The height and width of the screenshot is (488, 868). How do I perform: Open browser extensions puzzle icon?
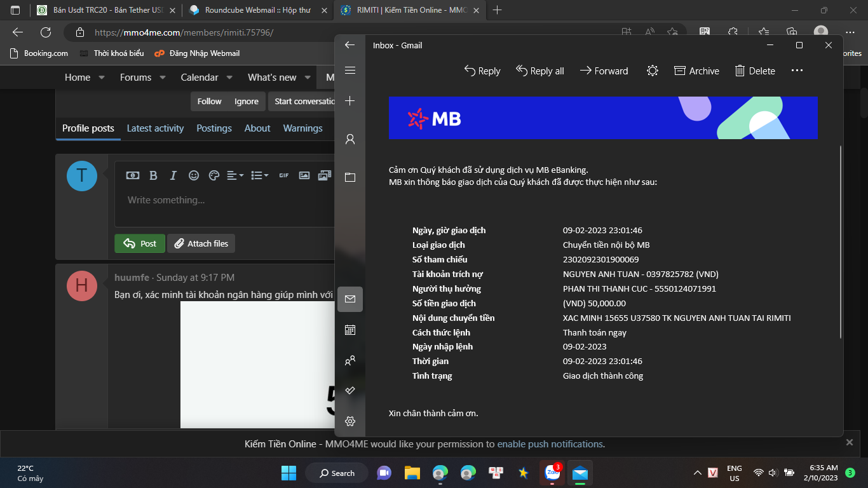coord(732,32)
